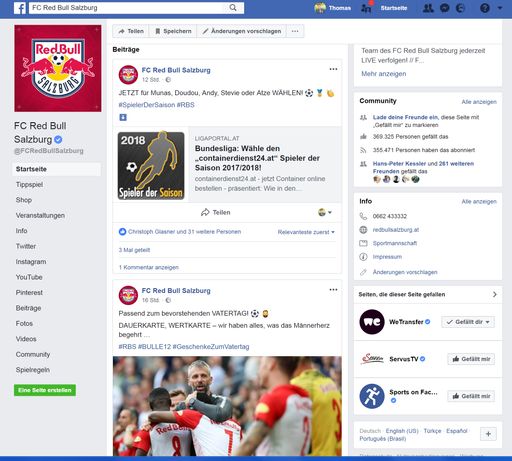
Task: Click the Speichern button
Action: pos(173,31)
